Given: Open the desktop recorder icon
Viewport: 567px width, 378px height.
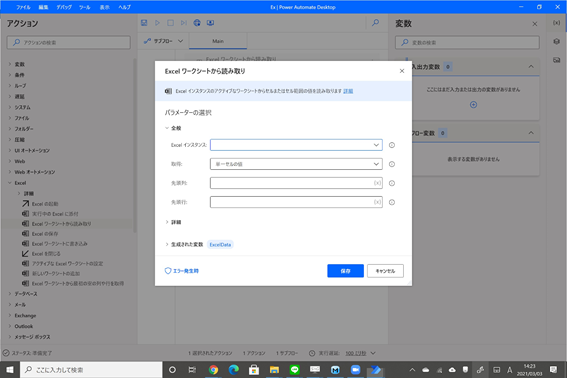Looking at the screenshot, I should [x=210, y=23].
